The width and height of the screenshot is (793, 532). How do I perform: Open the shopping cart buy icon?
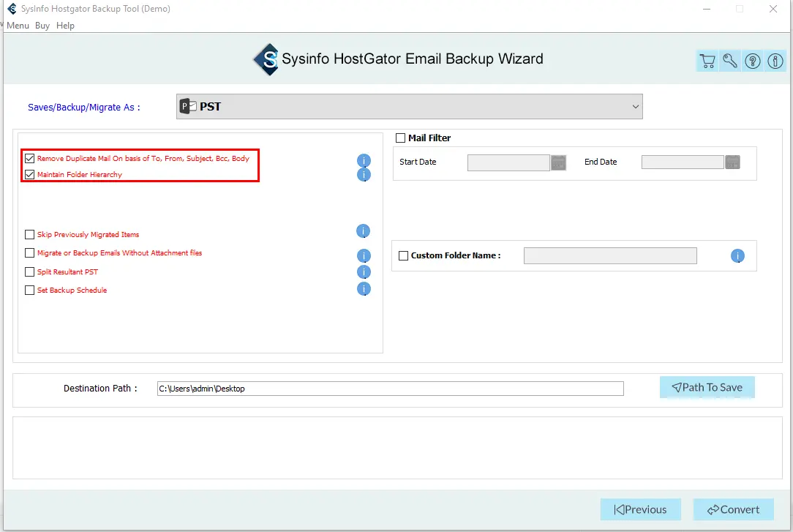pyautogui.click(x=707, y=61)
